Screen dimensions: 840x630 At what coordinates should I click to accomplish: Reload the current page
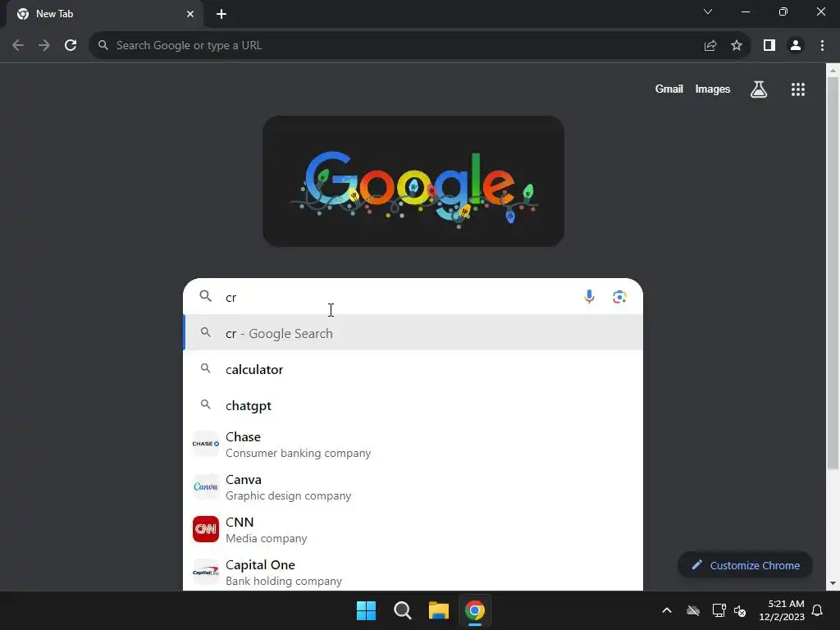click(71, 46)
